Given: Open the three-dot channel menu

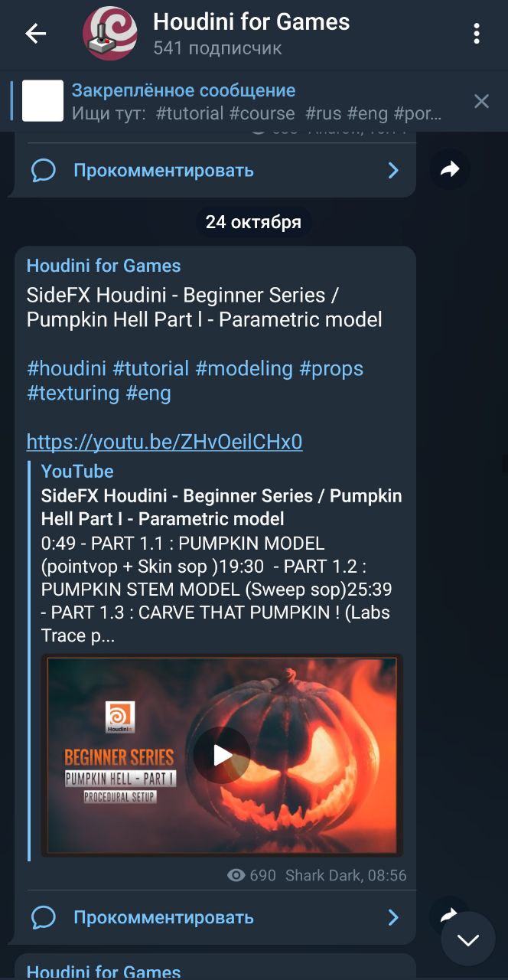Looking at the screenshot, I should 477,33.
